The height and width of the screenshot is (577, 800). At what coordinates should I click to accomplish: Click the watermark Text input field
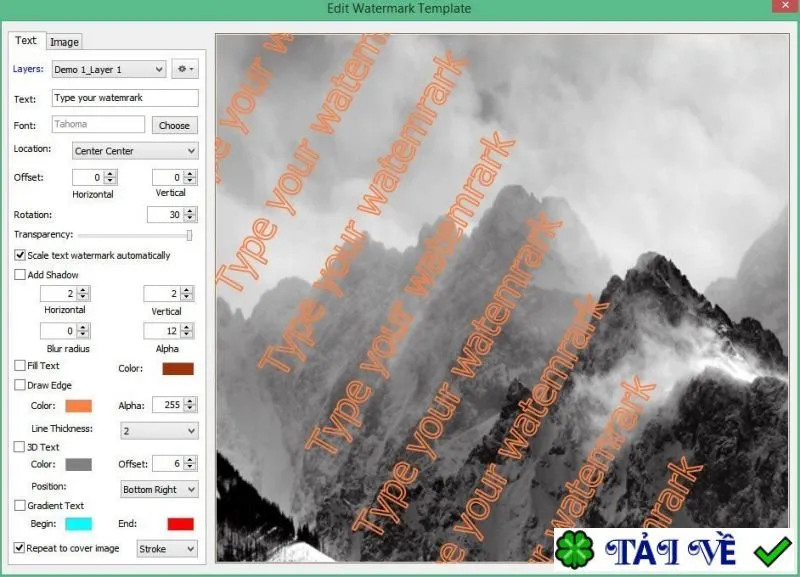point(125,98)
